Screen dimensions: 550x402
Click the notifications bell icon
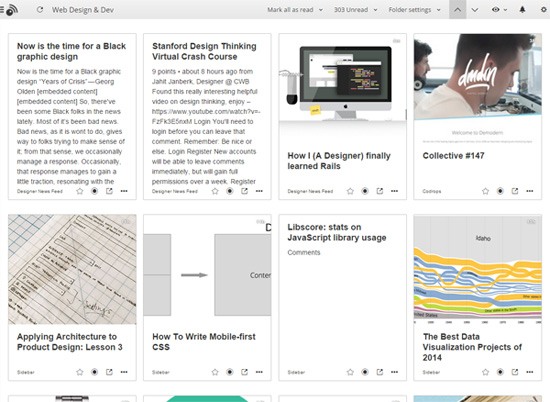522,10
